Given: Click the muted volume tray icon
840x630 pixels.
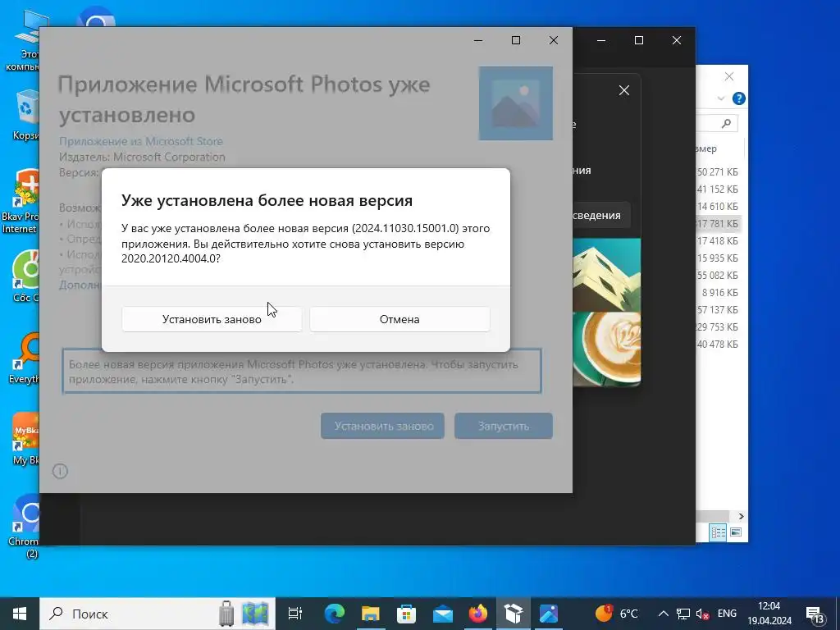Looking at the screenshot, I should coord(702,614).
